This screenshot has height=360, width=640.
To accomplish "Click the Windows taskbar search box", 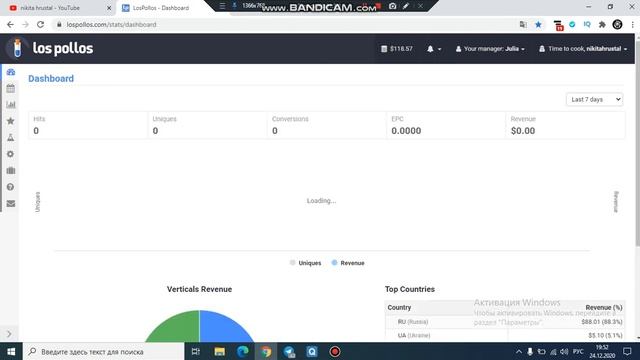I will click(104, 351).
